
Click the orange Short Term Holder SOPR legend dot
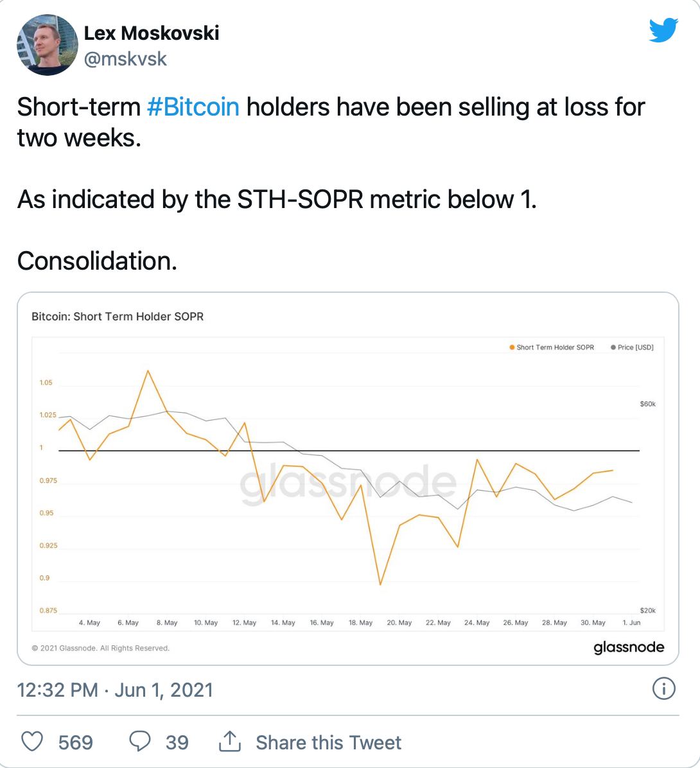512,347
